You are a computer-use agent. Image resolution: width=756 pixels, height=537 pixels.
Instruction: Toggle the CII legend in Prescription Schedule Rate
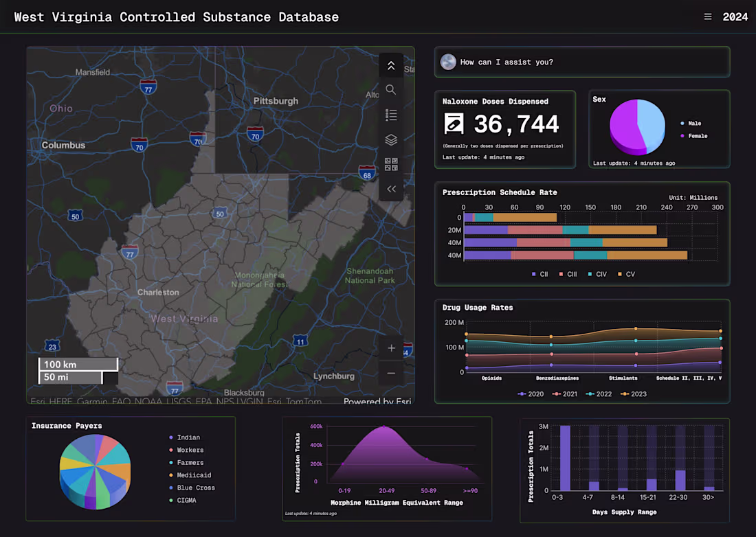coord(540,273)
